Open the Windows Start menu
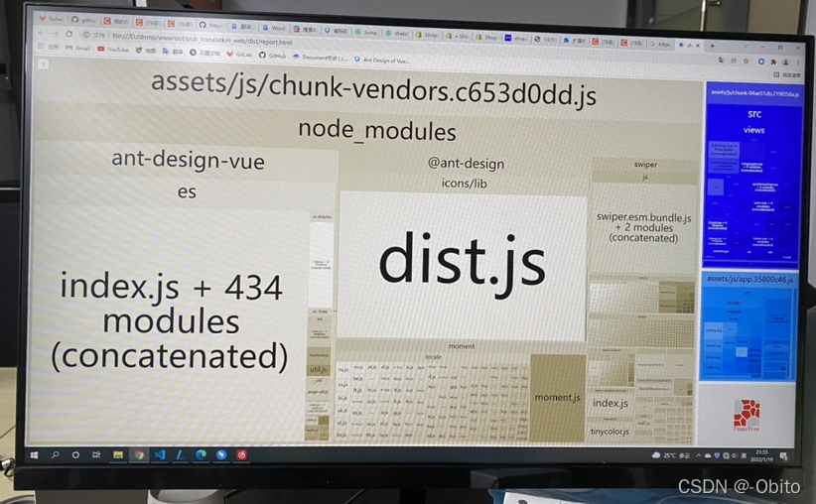816x504 pixels. (x=35, y=455)
